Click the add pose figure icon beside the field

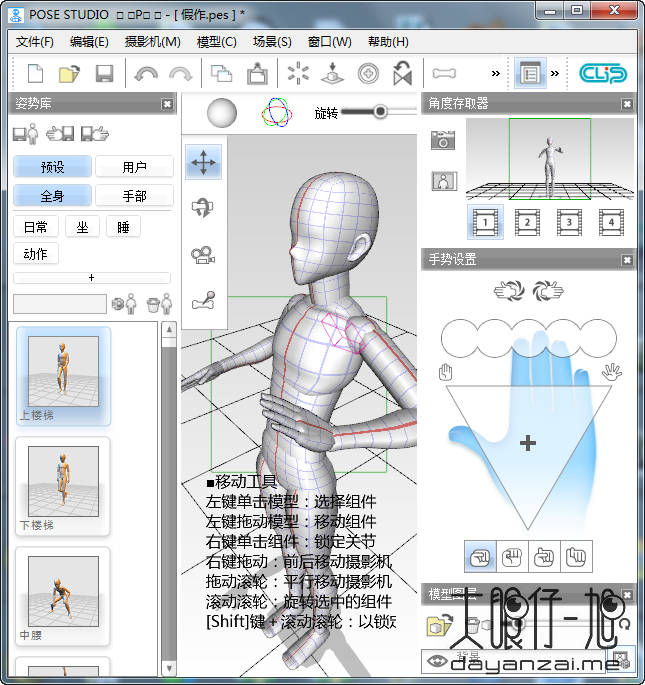125,304
